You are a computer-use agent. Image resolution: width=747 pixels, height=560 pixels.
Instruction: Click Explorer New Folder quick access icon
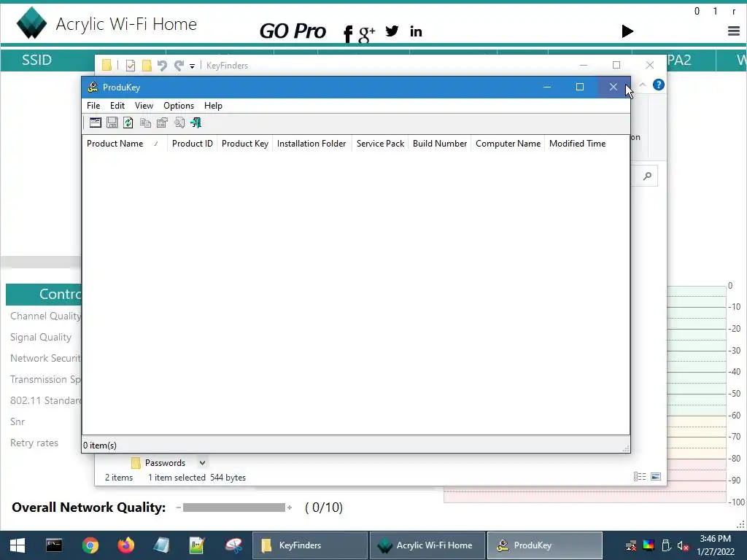(147, 66)
